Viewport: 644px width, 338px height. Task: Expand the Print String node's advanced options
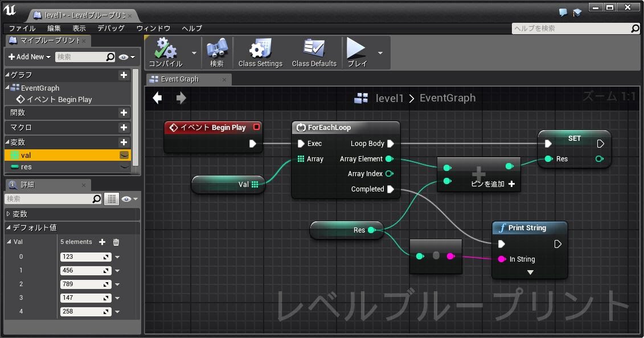click(x=530, y=272)
